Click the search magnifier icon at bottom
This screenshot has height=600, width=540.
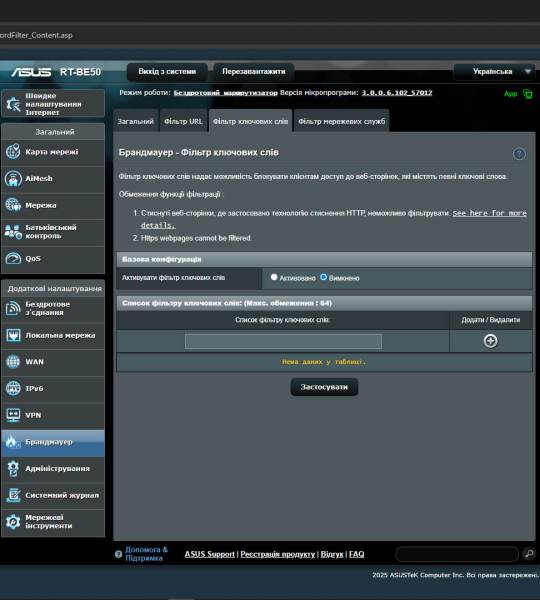pos(529,553)
